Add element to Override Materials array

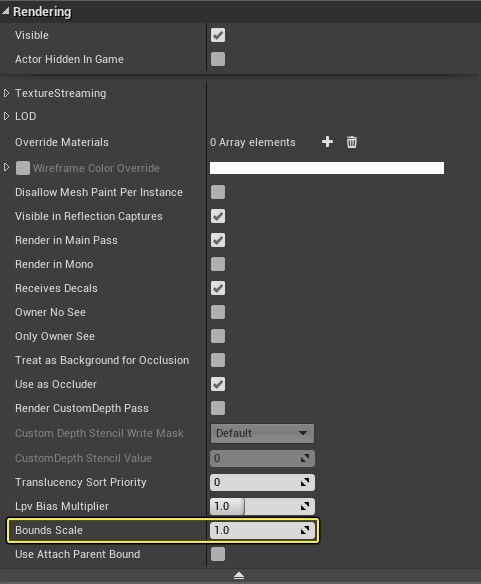(327, 142)
